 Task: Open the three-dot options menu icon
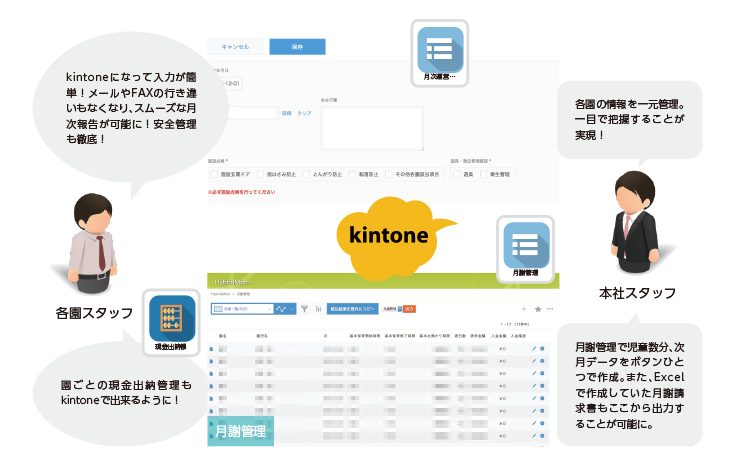[550, 309]
